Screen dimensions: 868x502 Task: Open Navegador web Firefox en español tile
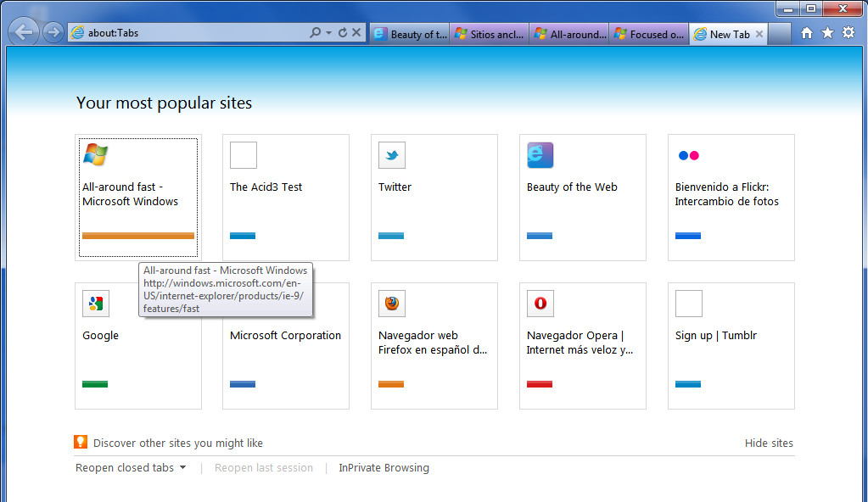coord(434,346)
